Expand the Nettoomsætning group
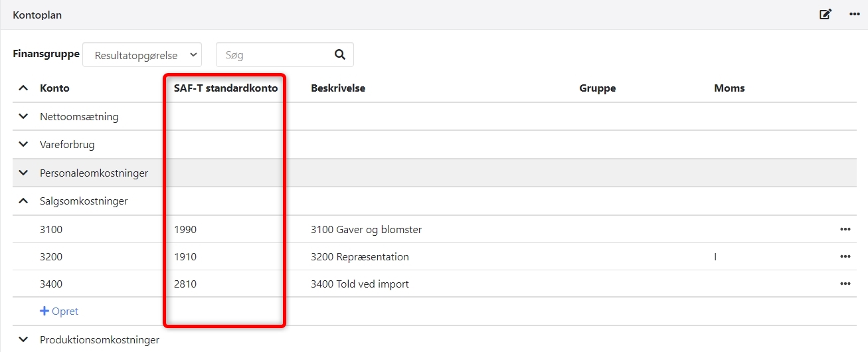This screenshot has height=352, width=868. (x=24, y=116)
